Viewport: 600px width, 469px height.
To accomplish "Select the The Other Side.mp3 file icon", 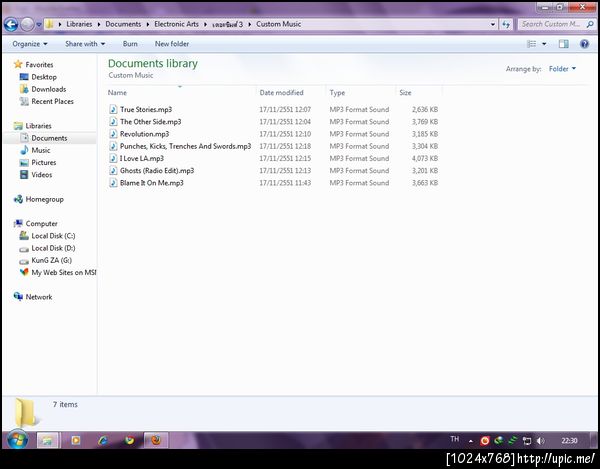I will (113, 122).
